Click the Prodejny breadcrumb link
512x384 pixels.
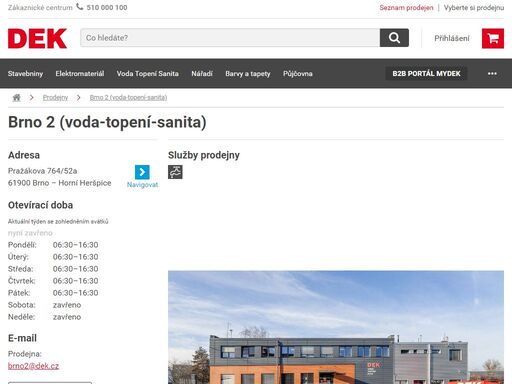pos(55,98)
